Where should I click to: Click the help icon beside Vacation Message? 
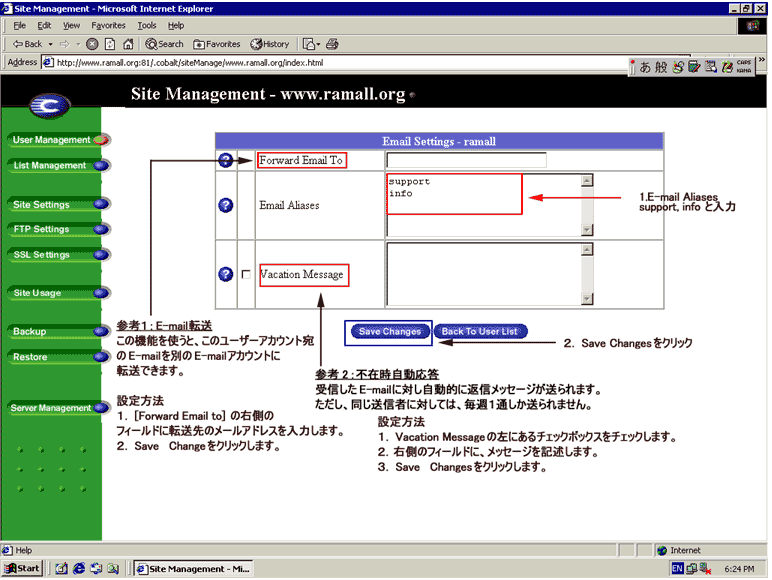point(226,274)
